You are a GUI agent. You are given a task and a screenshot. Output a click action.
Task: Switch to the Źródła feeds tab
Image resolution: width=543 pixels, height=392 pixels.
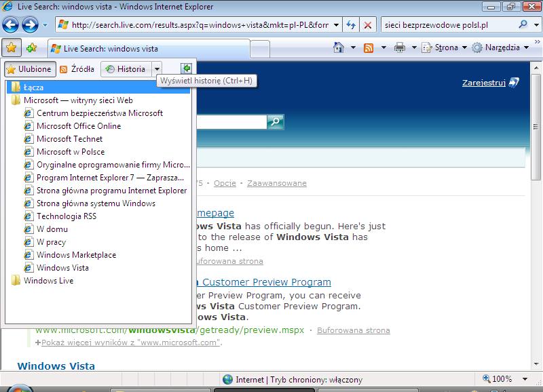(x=77, y=69)
